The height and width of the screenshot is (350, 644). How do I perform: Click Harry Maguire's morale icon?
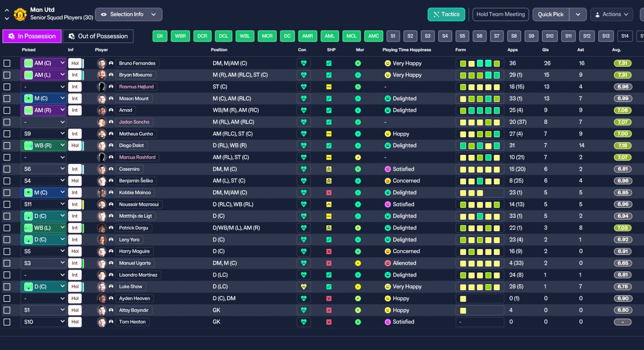click(x=358, y=251)
